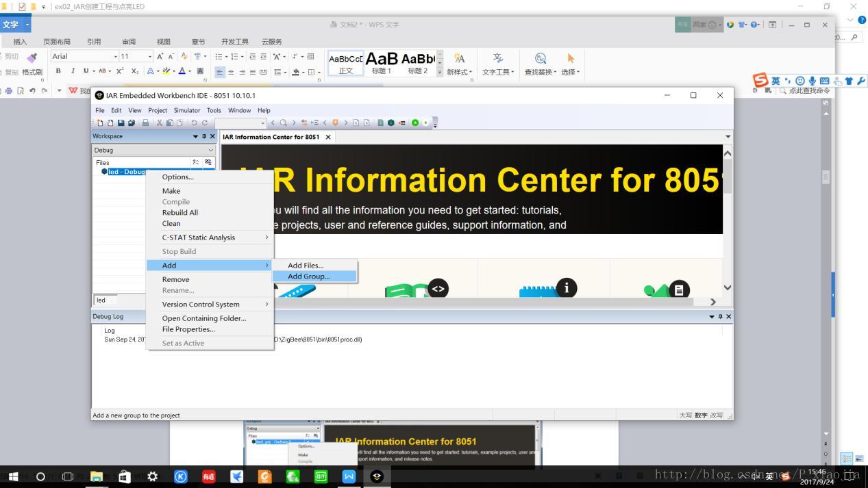Select File Properties... in context menu

(x=210, y=329)
